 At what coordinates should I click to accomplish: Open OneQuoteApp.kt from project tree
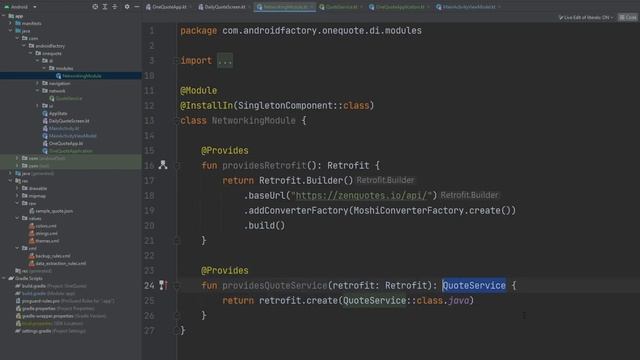[x=66, y=143]
